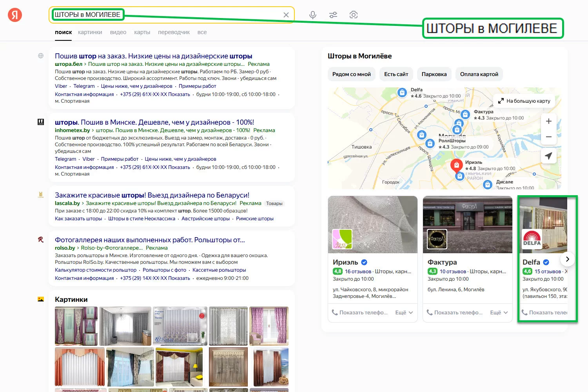The height and width of the screenshot is (392, 588).
Task: Expand 'Ещё' dropdown on the Ириэль card
Action: (x=404, y=312)
